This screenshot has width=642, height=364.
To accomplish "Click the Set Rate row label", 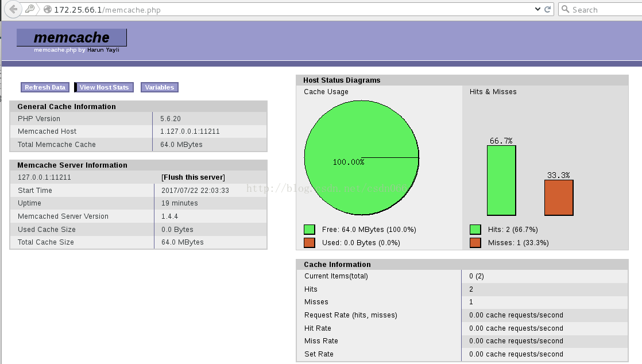I will (319, 354).
